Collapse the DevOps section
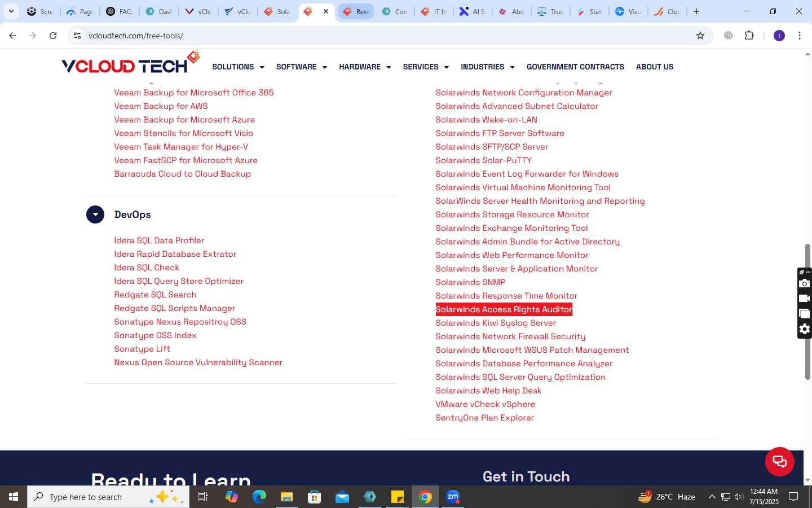The width and height of the screenshot is (812, 508). 95,214
